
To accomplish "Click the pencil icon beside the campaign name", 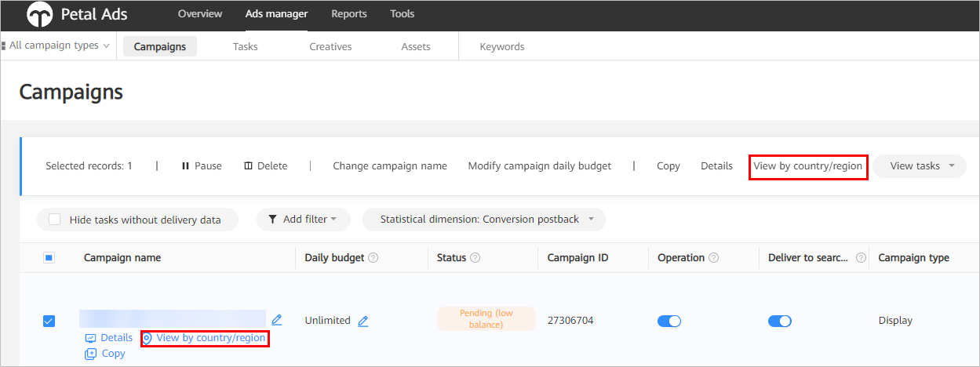I will coord(276,320).
